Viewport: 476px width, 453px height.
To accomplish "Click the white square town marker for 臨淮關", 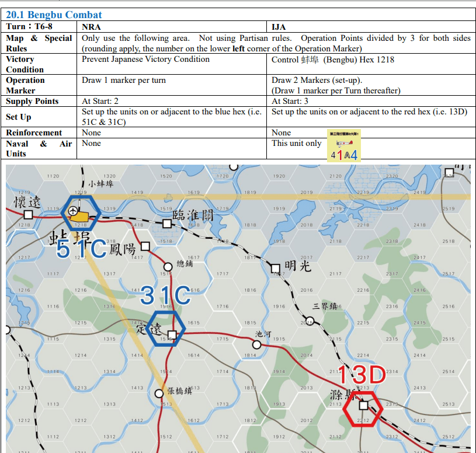I will pos(167,224).
